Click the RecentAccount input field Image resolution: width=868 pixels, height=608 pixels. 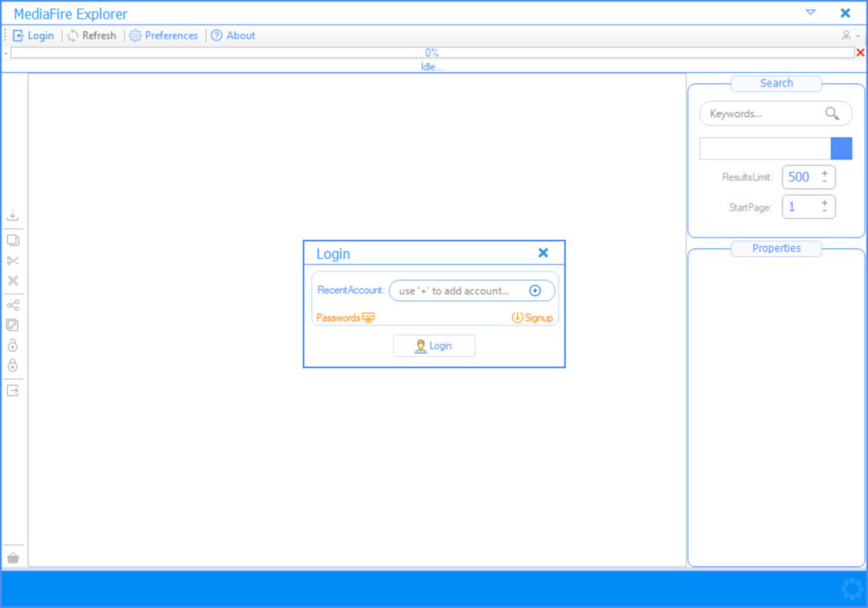471,291
